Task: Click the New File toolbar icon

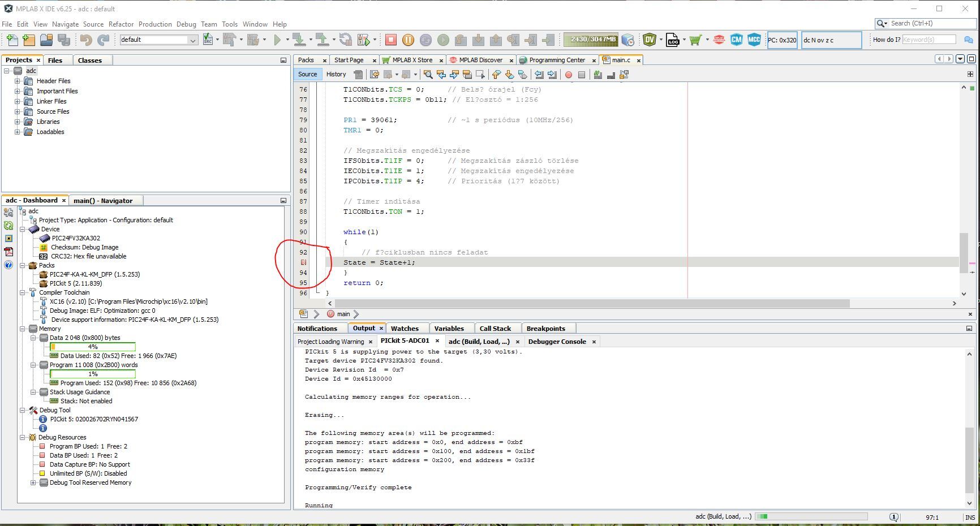Action: pos(12,40)
